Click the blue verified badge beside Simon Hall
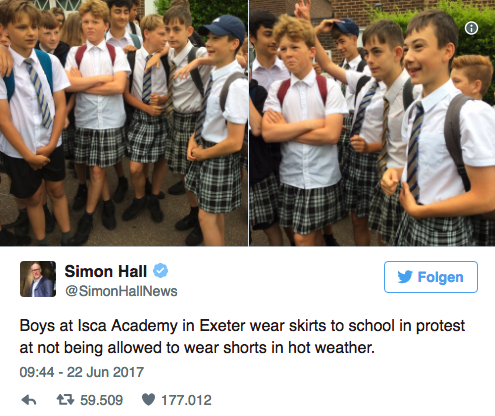Image resolution: width=495 pixels, height=416 pixels. click(160, 271)
